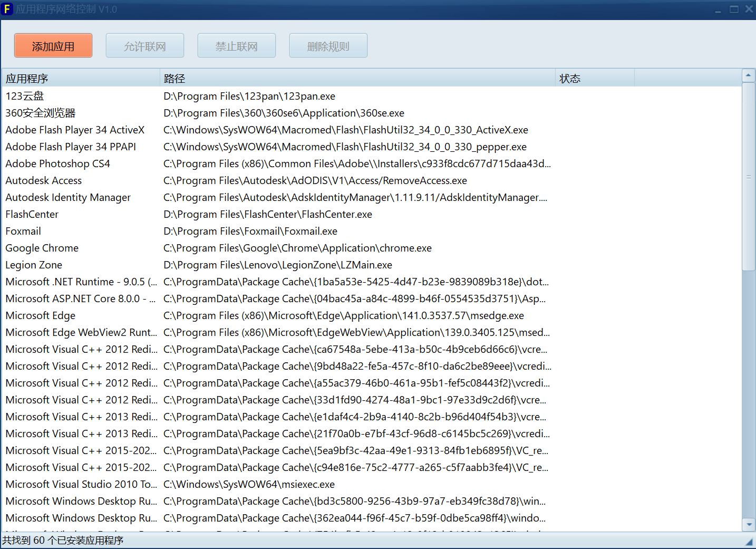Select Microsoft Edge in the list
756x549 pixels.
41,315
